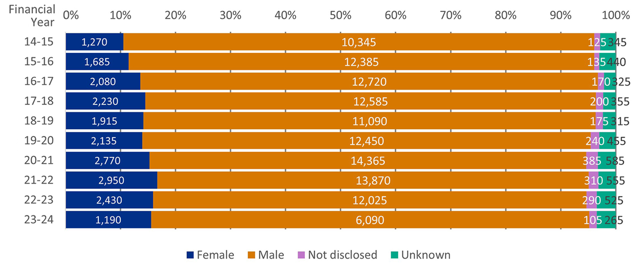Click the Unknown legend green swatch
This screenshot has height=274, width=644.
[x=395, y=255]
